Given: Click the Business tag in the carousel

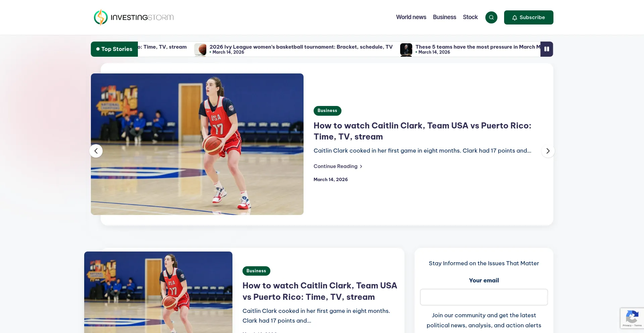Looking at the screenshot, I should pos(327,111).
